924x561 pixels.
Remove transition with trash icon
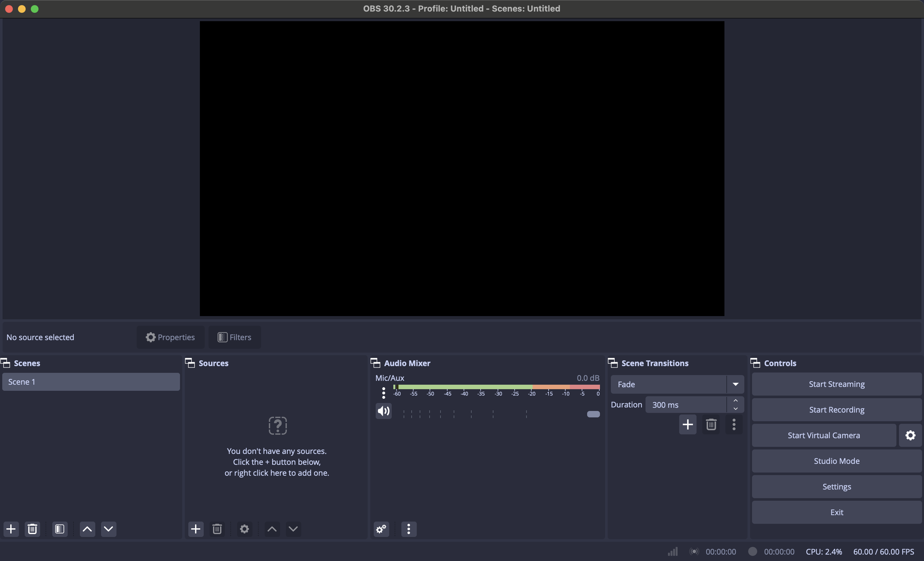(x=711, y=424)
